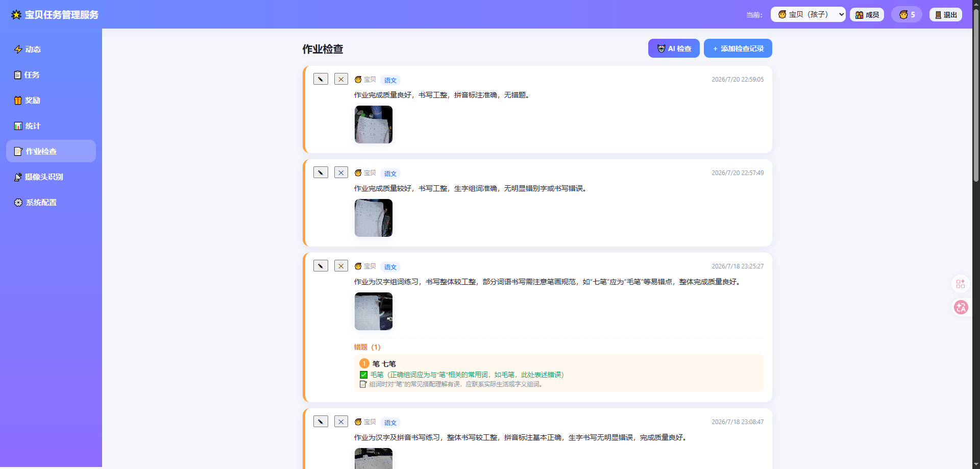The image size is (980, 469).
Task: Click 语文 tag on the 23:25:27 record
Action: (390, 267)
